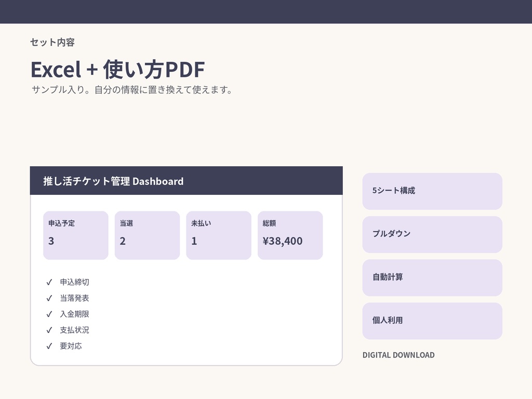This screenshot has height=399, width=532.
Task: Click the checkmark beside 申込締切
Action: coord(49,282)
